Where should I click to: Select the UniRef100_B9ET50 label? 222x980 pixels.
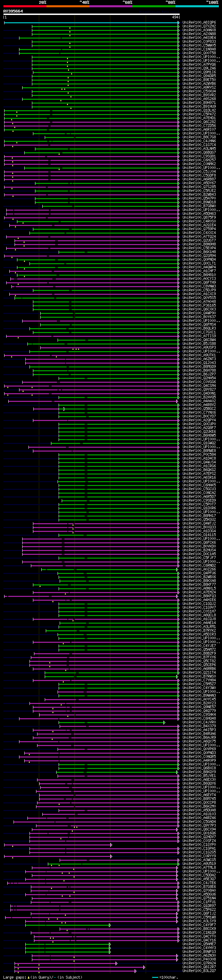199,80
